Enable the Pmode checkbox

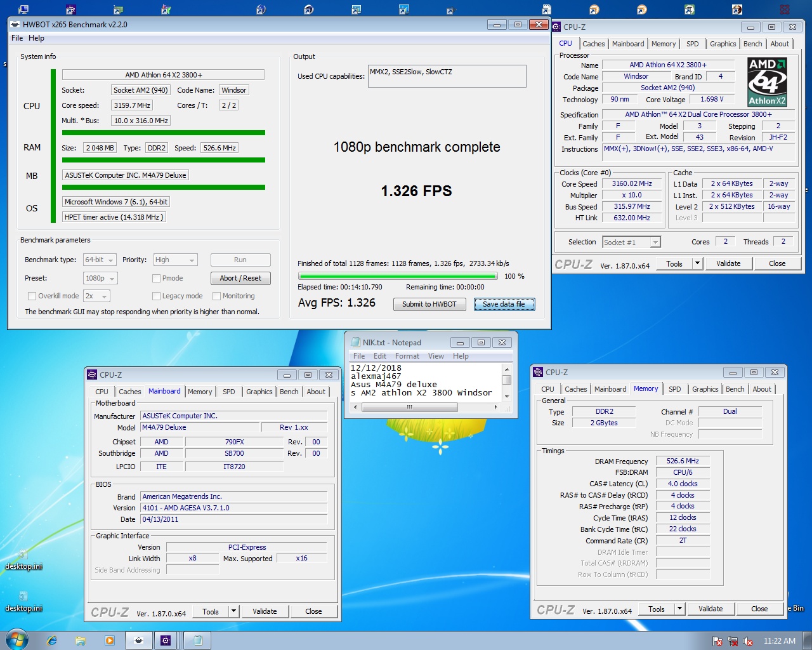click(x=156, y=278)
